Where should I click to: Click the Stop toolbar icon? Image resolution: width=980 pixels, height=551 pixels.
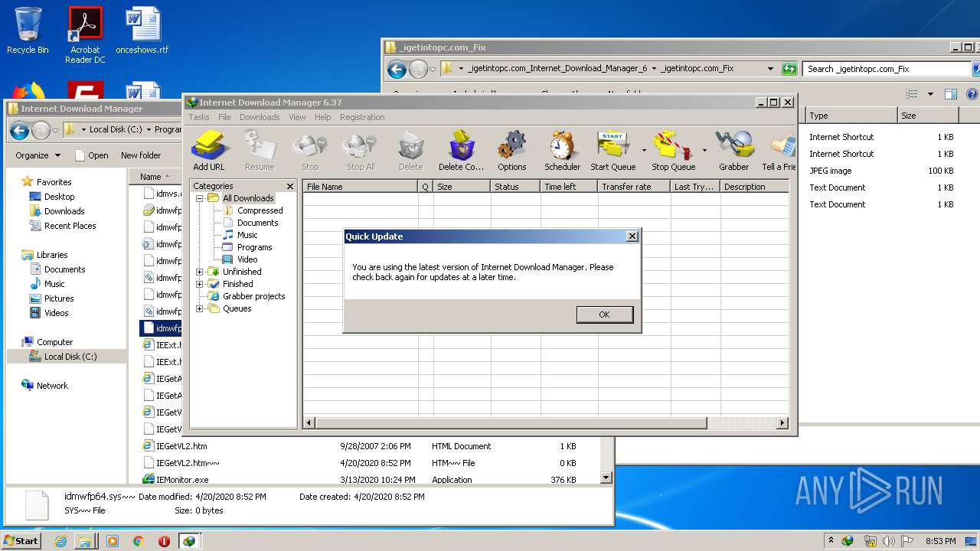pos(310,151)
